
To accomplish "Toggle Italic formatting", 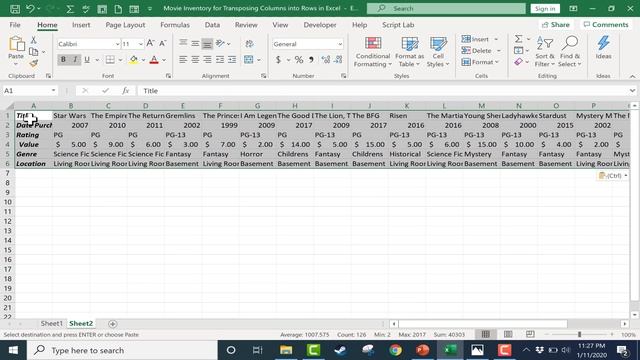I will tap(75, 60).
